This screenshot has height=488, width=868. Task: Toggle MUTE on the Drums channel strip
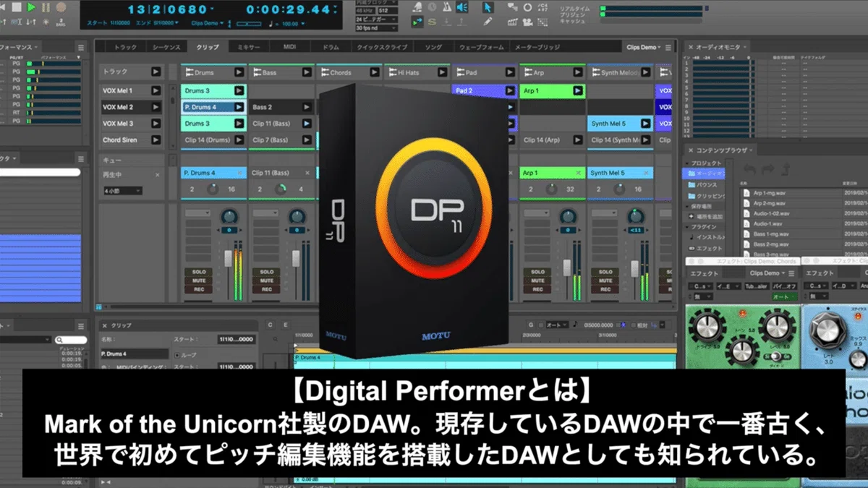[x=199, y=281]
